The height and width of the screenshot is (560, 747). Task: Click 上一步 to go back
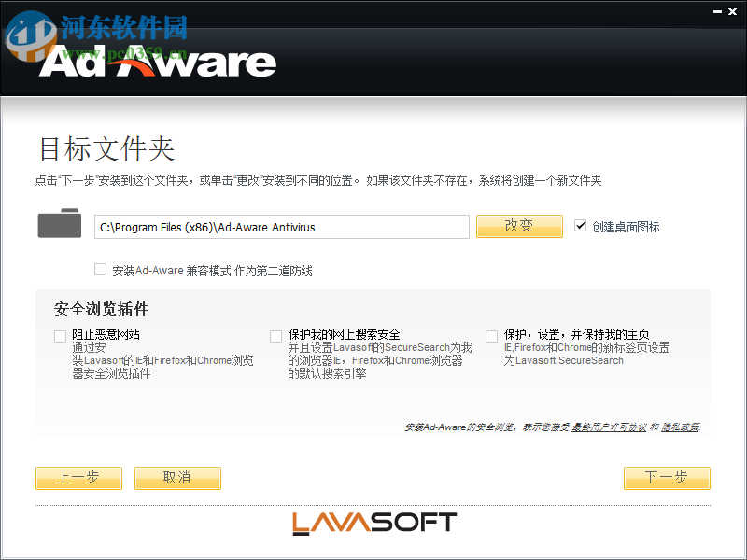pyautogui.click(x=78, y=478)
